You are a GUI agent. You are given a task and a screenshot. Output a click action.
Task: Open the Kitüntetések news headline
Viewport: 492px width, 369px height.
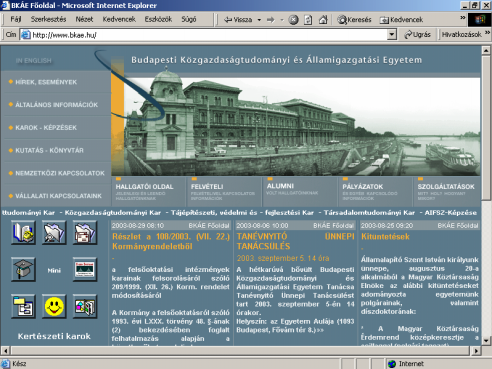385,237
